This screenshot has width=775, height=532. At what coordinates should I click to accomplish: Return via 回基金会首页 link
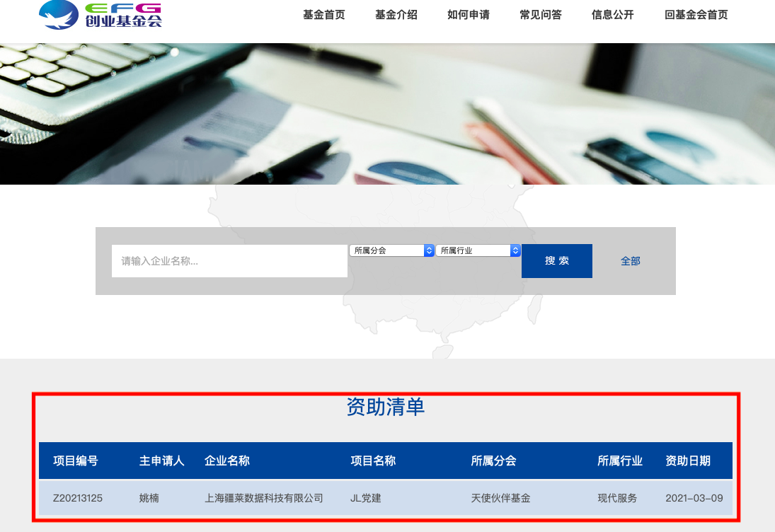pos(696,15)
